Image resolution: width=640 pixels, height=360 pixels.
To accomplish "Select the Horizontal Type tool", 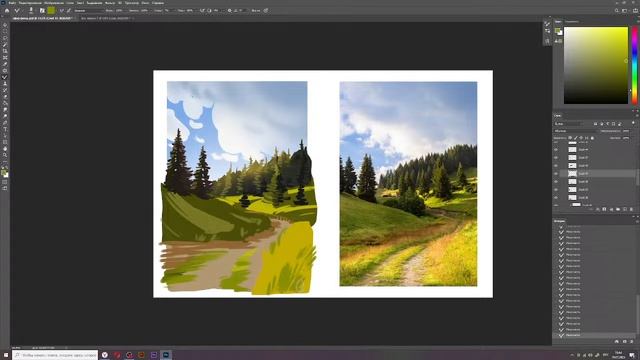I will coord(5,129).
